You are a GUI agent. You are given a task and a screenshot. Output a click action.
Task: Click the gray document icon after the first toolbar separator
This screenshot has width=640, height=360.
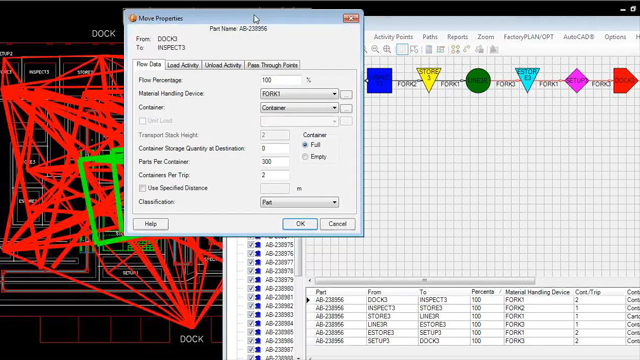tap(429, 49)
